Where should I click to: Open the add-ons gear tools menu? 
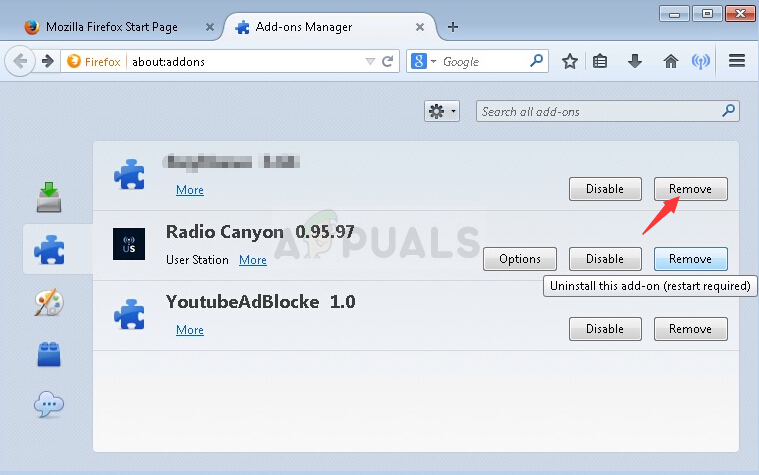coord(441,111)
